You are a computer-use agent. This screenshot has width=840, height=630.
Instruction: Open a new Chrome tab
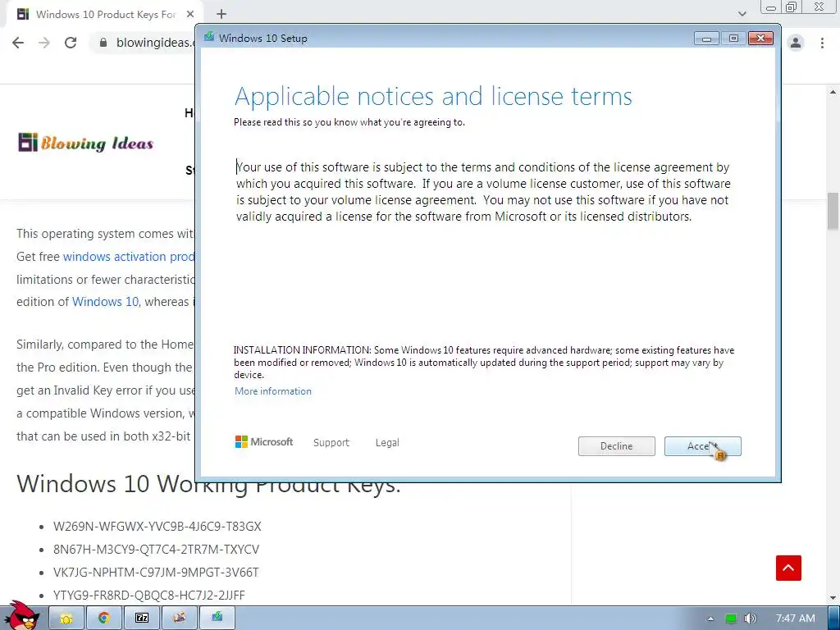(x=221, y=15)
